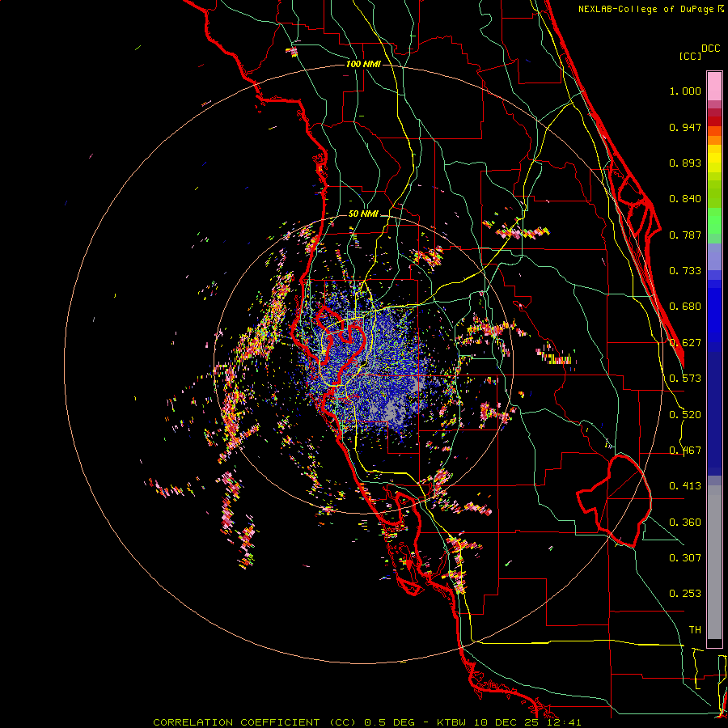Click the KTBW station ID in footer

click(453, 722)
